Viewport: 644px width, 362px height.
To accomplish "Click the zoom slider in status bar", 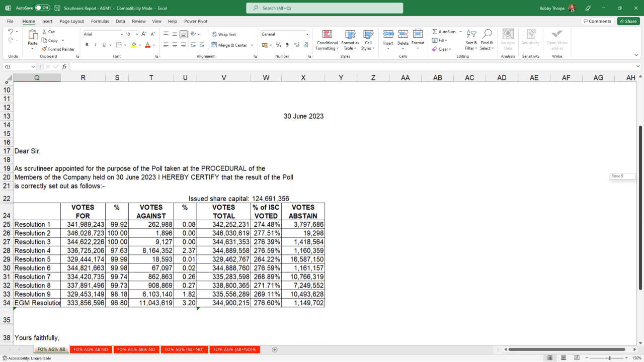I will click(609, 358).
